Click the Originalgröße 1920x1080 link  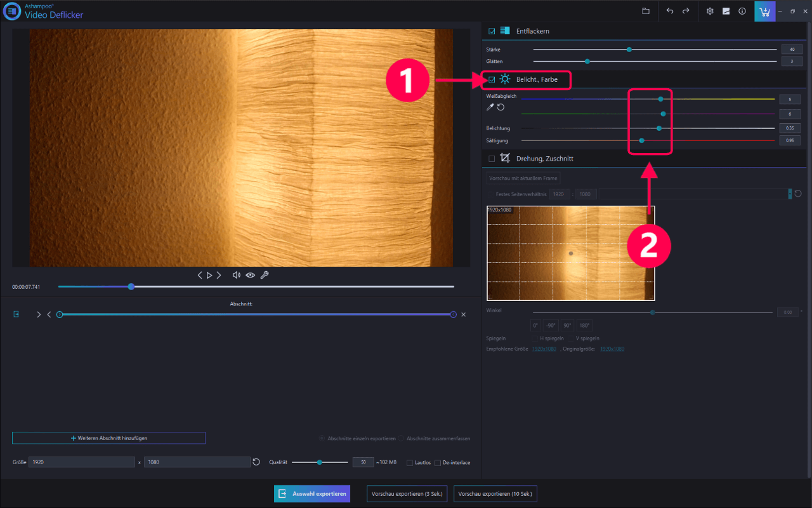tap(612, 349)
